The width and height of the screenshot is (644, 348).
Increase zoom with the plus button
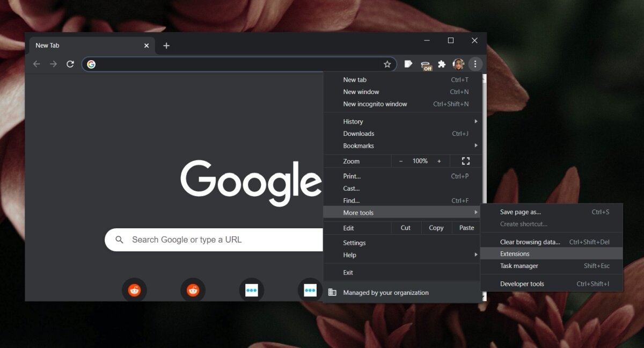tap(439, 161)
